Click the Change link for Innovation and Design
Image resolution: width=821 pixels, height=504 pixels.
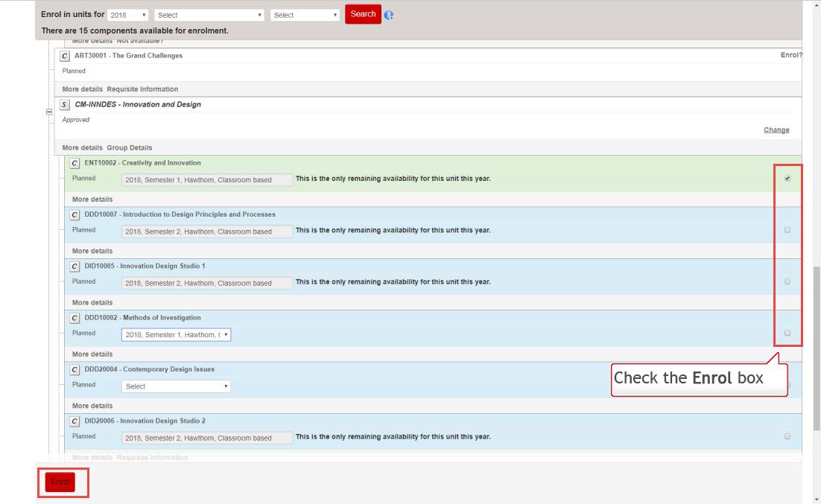pyautogui.click(x=776, y=130)
